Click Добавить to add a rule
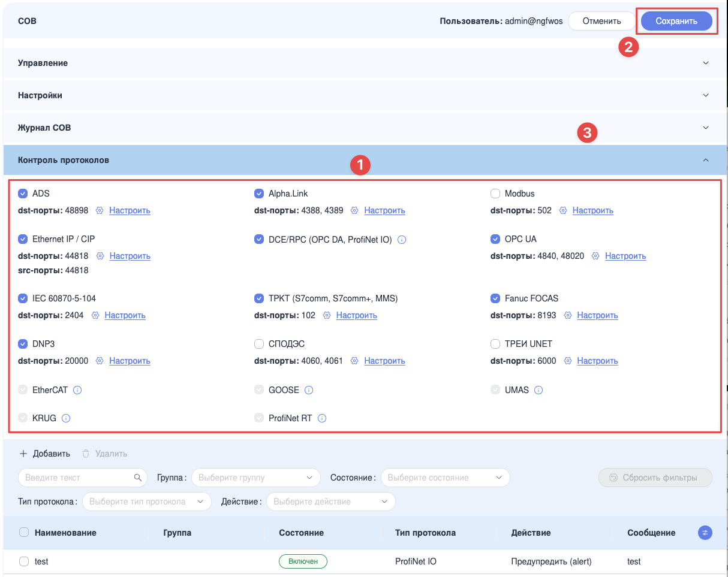 pyautogui.click(x=45, y=454)
